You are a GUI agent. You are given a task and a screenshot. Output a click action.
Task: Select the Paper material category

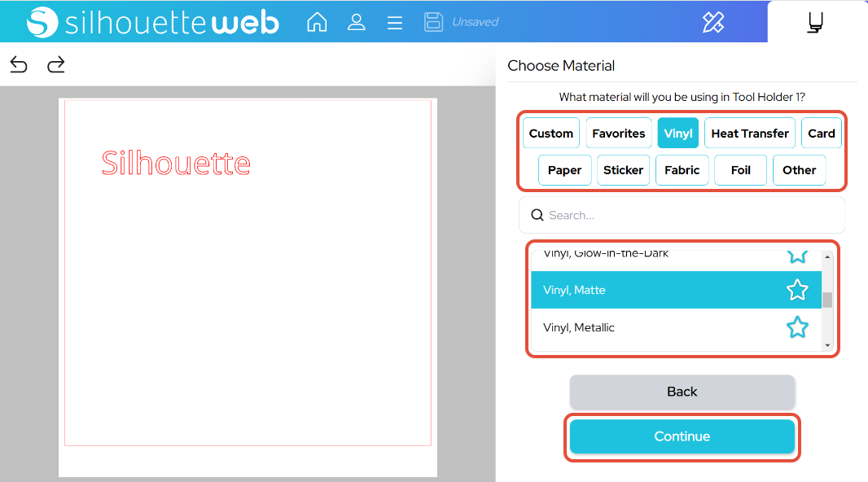564,170
